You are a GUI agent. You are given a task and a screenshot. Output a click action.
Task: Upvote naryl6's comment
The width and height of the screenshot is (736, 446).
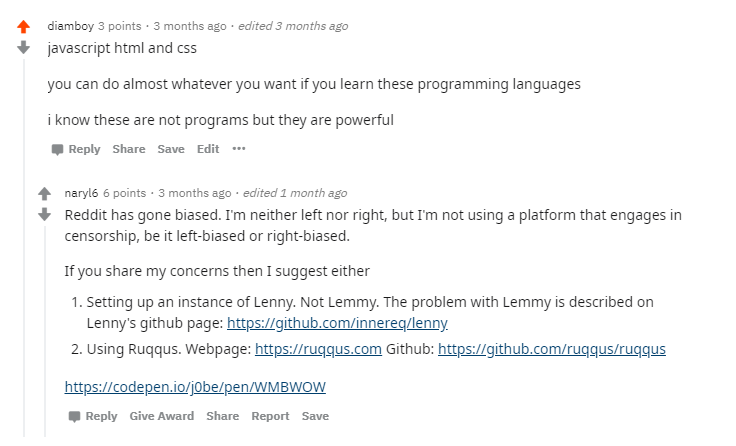[45, 193]
